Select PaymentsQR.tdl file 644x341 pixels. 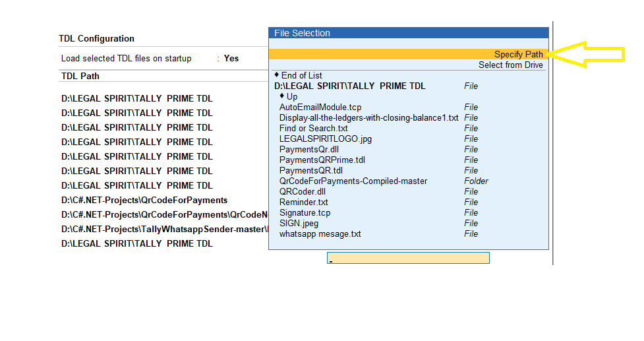coord(311,170)
